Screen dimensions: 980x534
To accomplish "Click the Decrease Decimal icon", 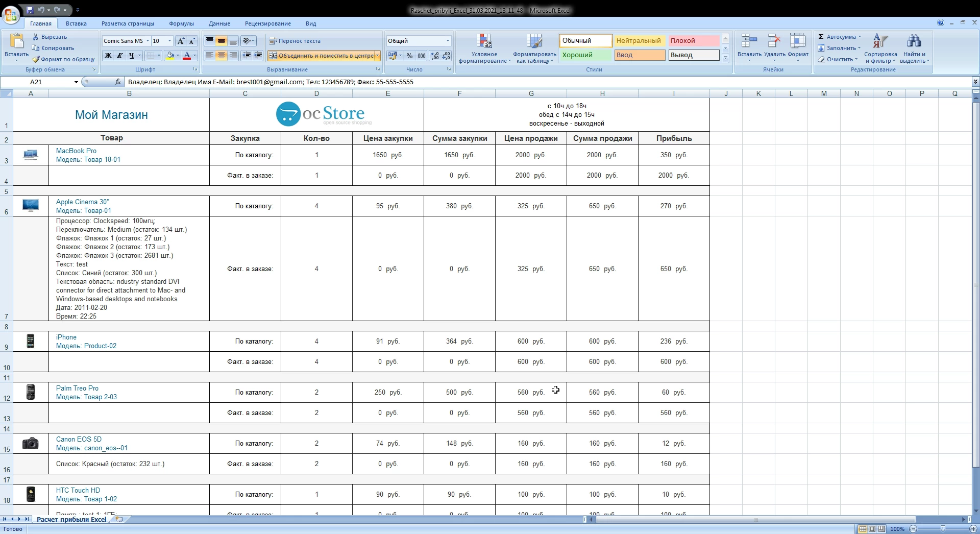I will click(x=446, y=56).
